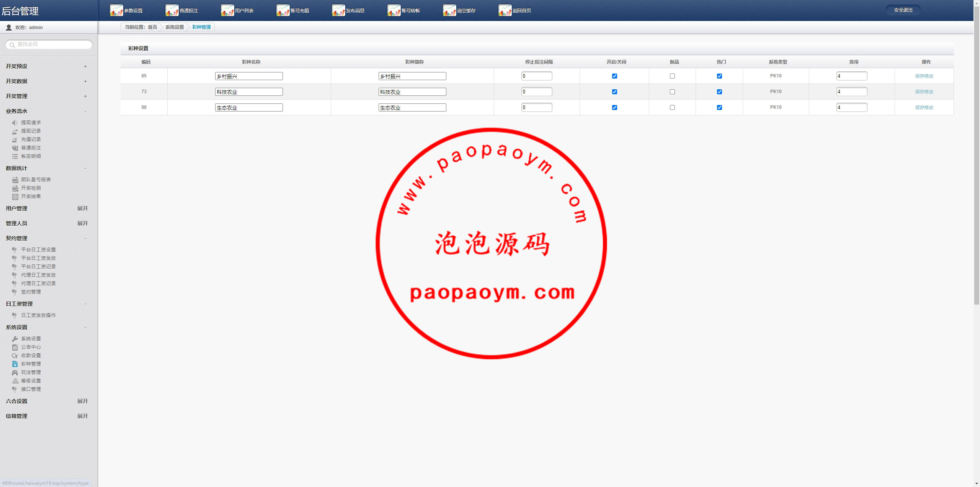The image size is (980, 487).
Task: Click 保存修改 for 生态农业 row
Action: click(x=924, y=107)
